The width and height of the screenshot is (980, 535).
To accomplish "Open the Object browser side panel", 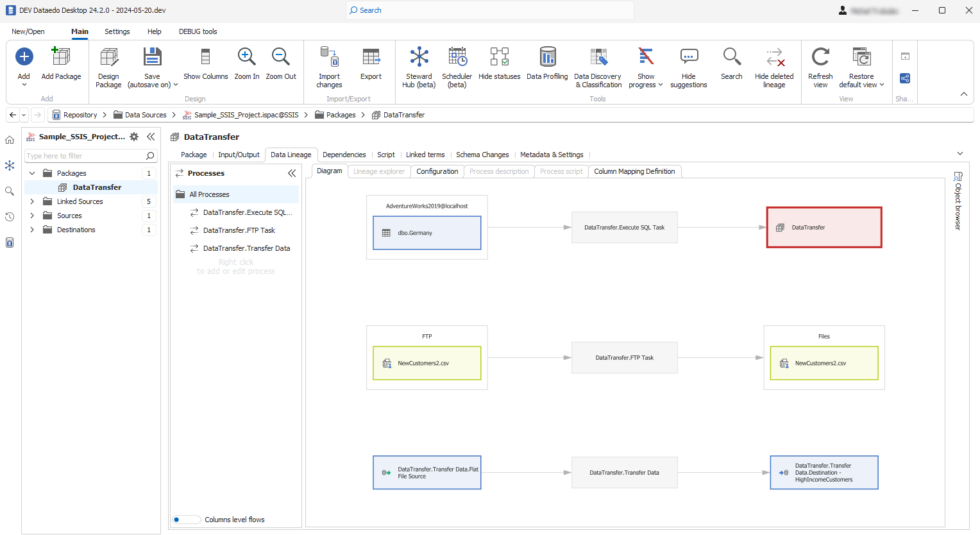I will (958, 201).
